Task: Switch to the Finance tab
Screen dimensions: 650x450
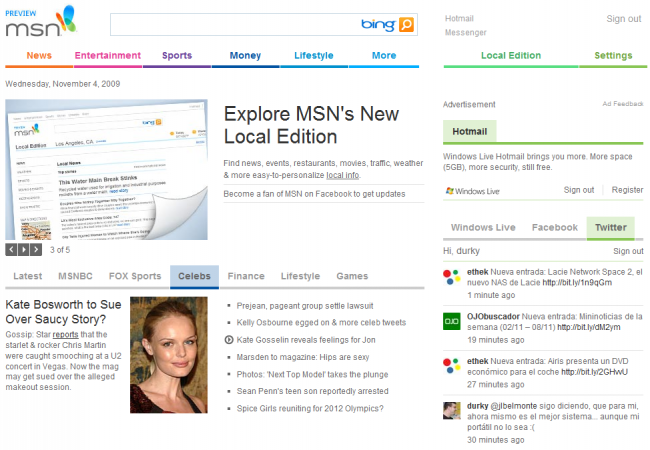Action: point(246,276)
